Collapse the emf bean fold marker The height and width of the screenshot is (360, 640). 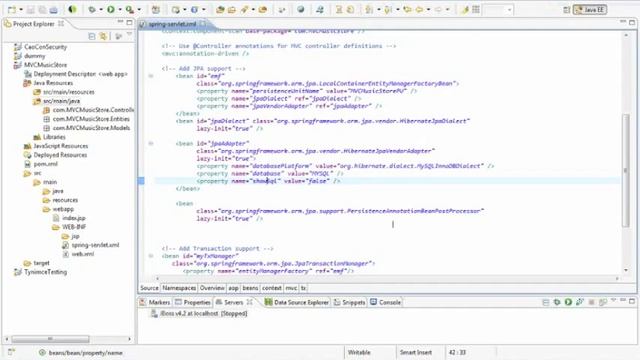[x=151, y=76]
